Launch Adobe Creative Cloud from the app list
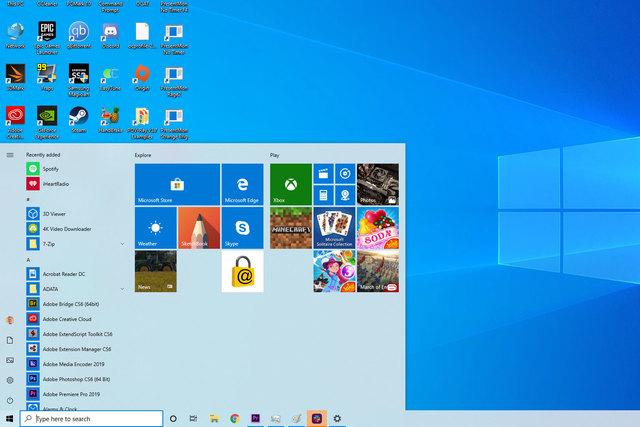Image resolution: width=640 pixels, height=427 pixels. [x=76, y=319]
